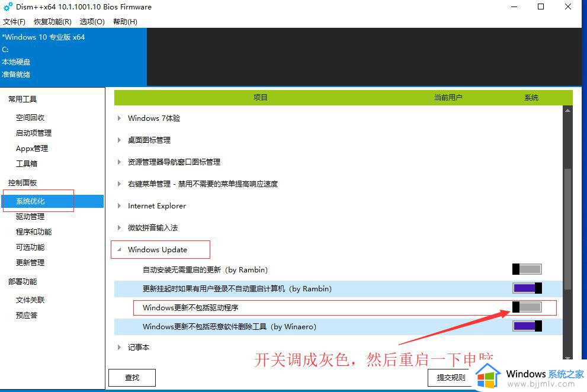The width and height of the screenshot is (587, 392).
Task: Click the Internet Explorer group label
Action: (157, 206)
